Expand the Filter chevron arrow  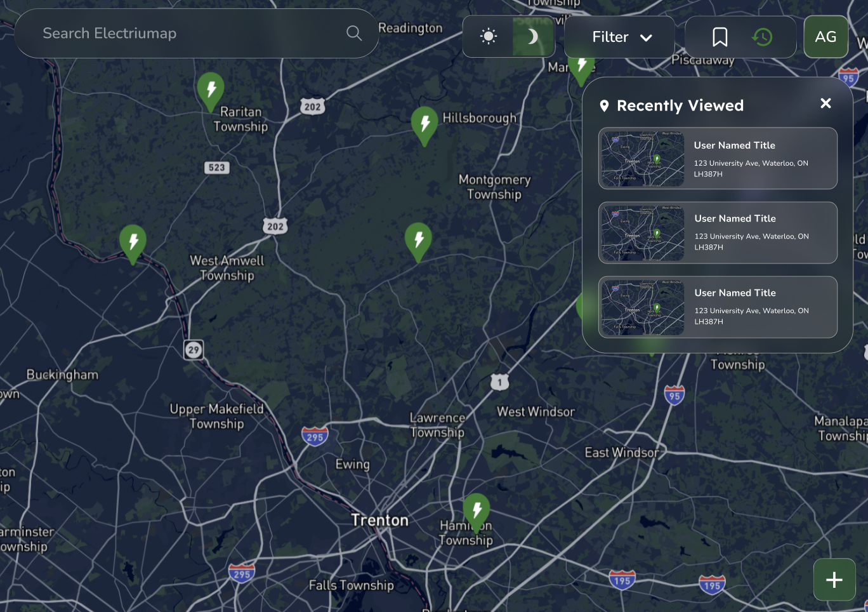[x=646, y=37]
